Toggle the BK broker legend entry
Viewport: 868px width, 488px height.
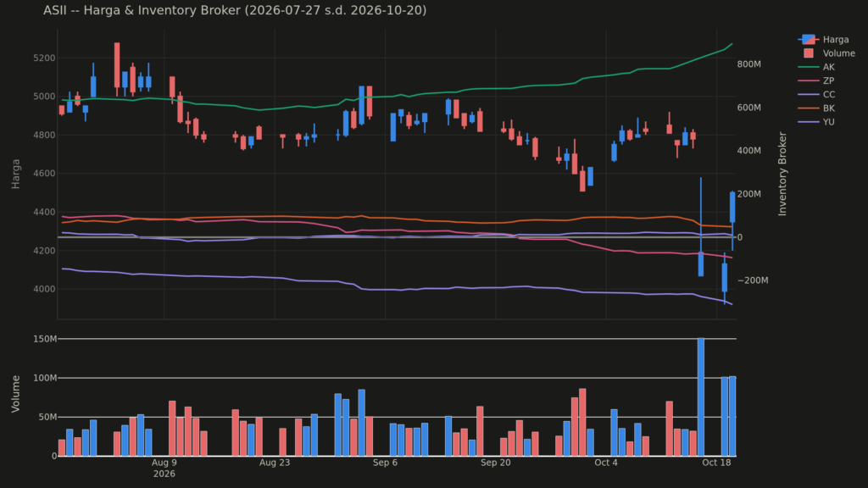pos(816,108)
